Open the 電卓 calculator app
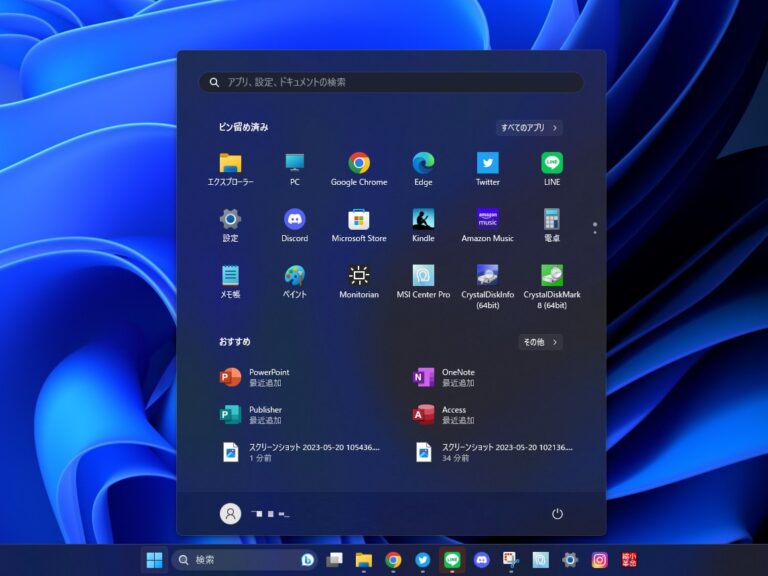768x576 pixels. point(552,226)
